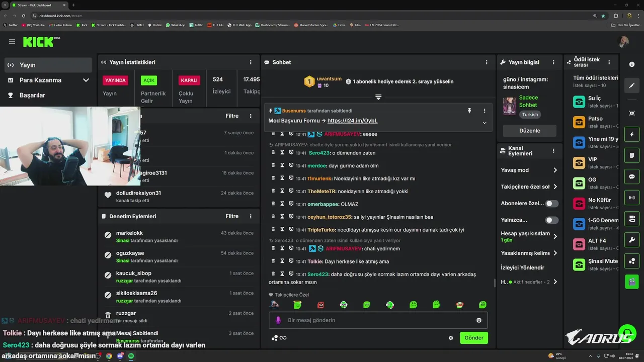
Task: Click the No Küfür reward icon
Action: [579, 204]
